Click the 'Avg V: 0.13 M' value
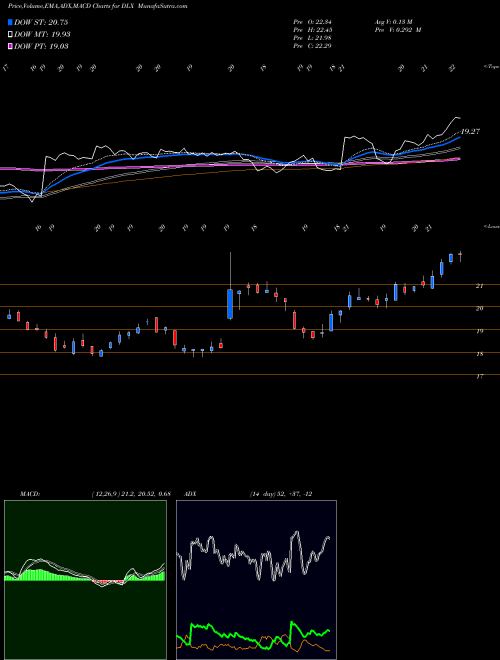The width and height of the screenshot is (500, 660). pos(394,22)
